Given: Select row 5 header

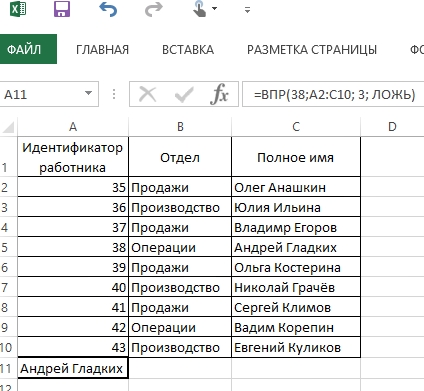Looking at the screenshot, I should coord(8,247).
